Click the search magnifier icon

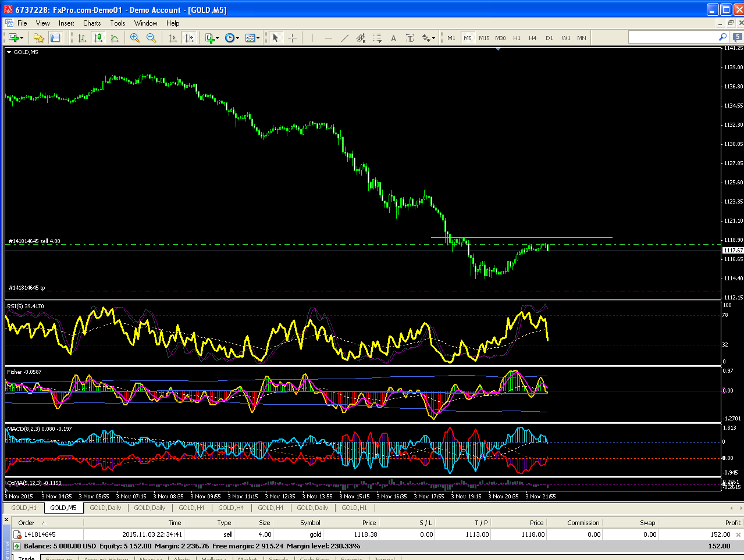pyautogui.click(x=723, y=37)
